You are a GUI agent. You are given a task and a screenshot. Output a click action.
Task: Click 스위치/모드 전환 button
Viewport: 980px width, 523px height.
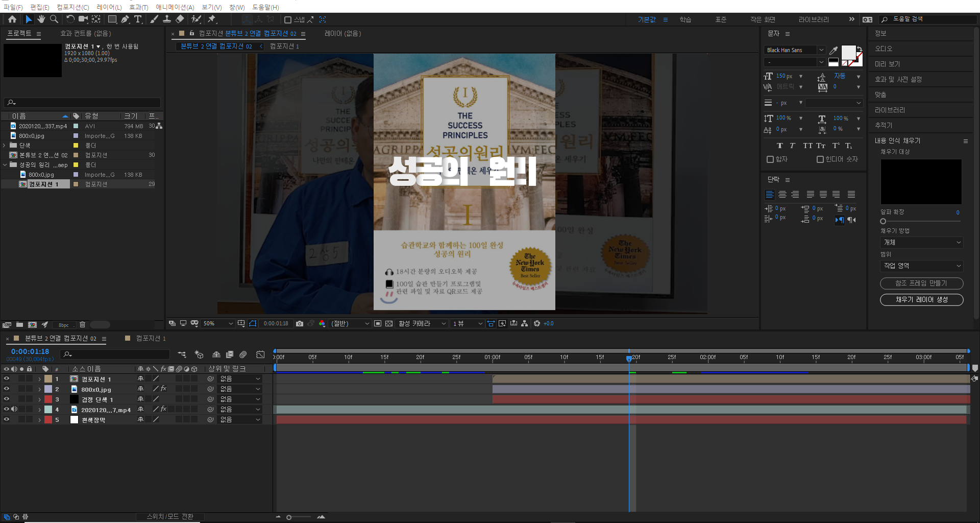(x=170, y=517)
